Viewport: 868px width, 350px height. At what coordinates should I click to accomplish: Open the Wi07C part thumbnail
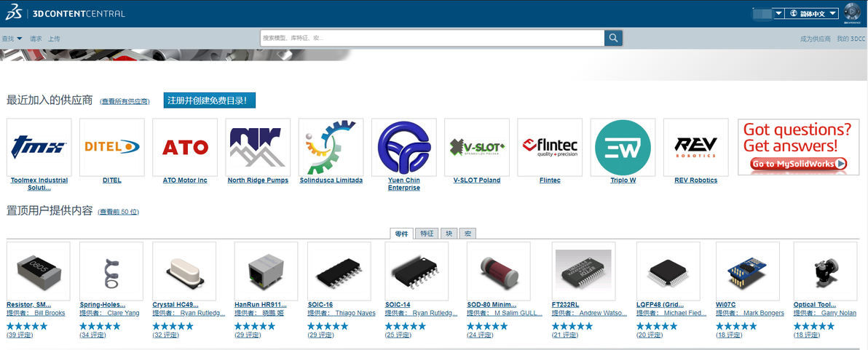click(x=748, y=271)
